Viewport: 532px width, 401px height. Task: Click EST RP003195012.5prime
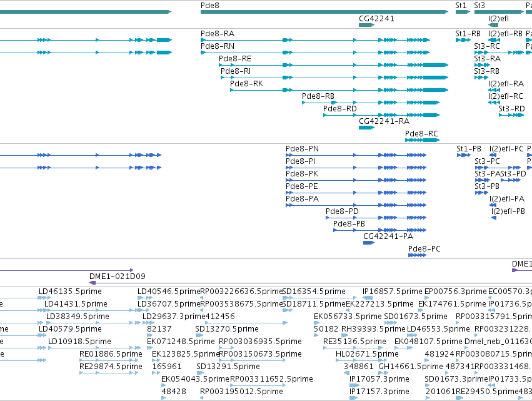click(241, 392)
